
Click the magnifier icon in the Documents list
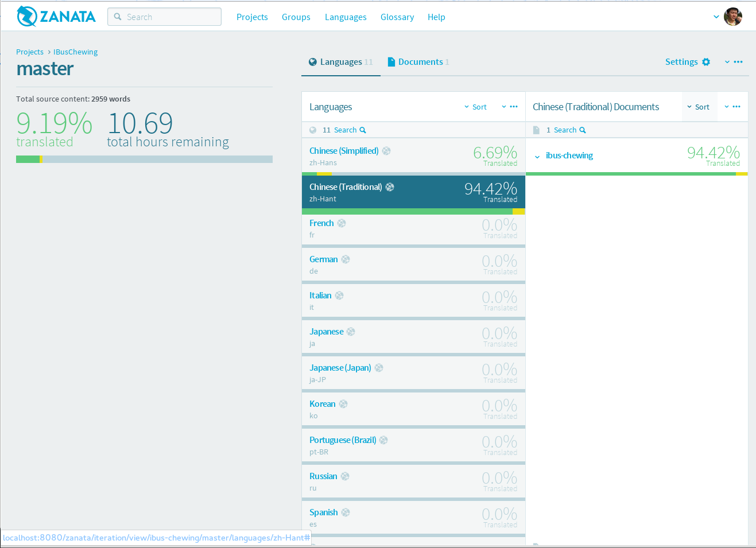pos(583,130)
